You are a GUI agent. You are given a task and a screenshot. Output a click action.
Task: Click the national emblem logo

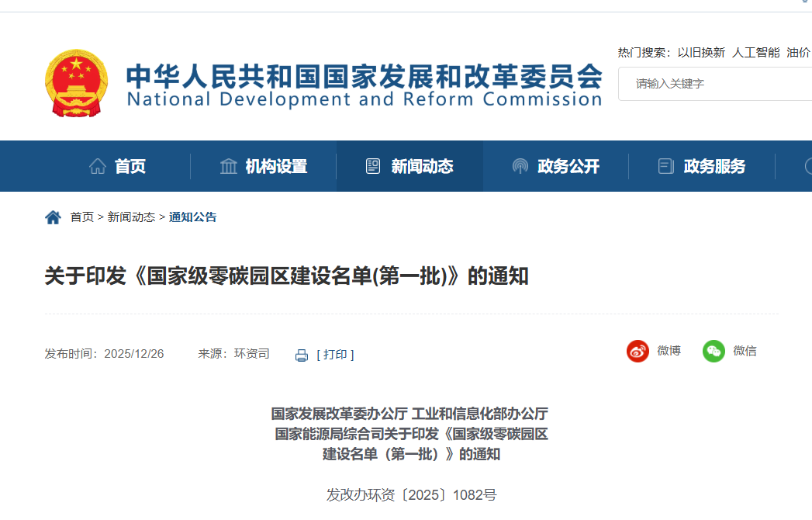click(x=76, y=83)
